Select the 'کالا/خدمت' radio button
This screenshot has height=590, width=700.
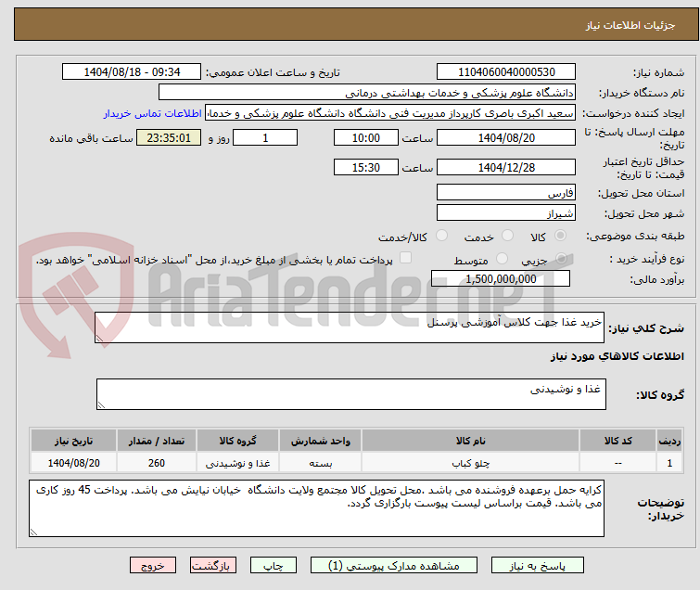pyautogui.click(x=441, y=235)
